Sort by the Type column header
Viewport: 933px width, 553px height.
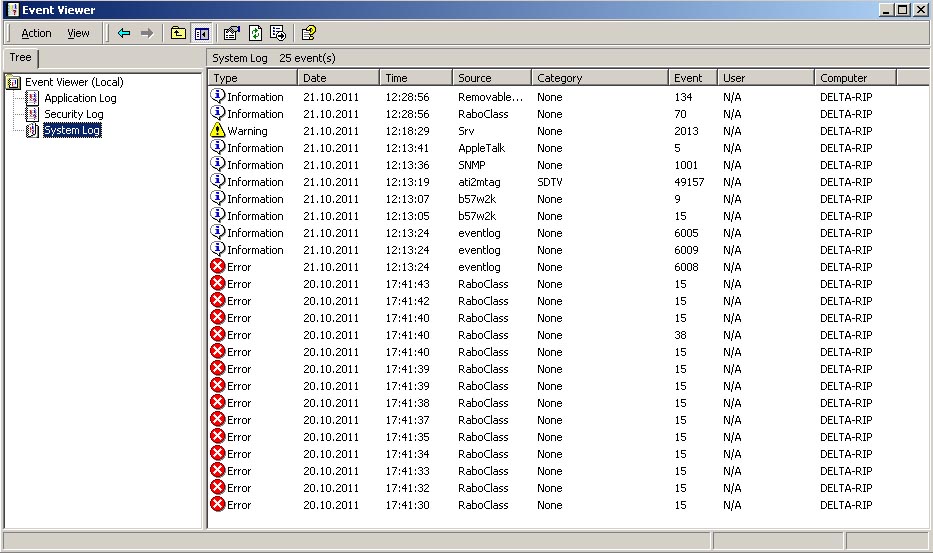(252, 77)
